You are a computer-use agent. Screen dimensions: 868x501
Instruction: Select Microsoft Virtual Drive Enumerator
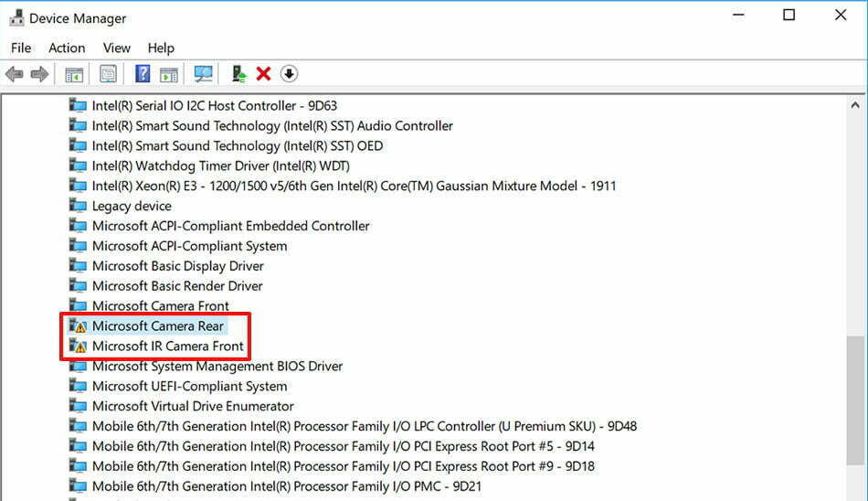193,406
